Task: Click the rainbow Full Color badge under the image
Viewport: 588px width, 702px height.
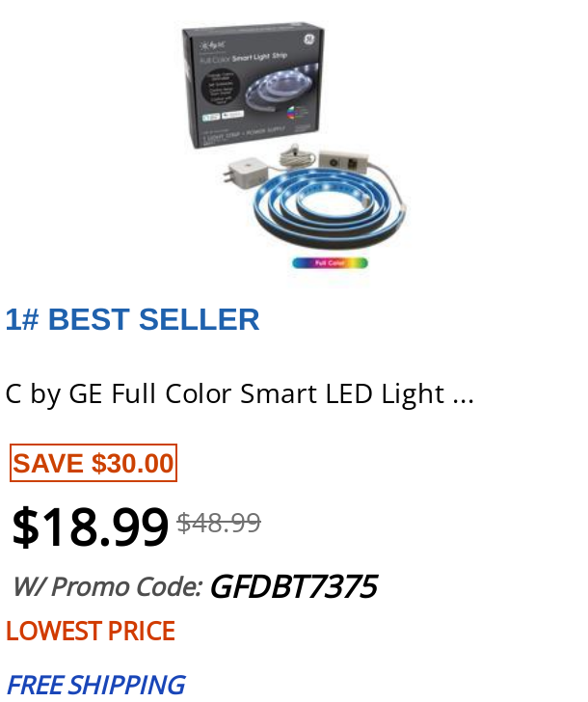Action: pos(330,263)
